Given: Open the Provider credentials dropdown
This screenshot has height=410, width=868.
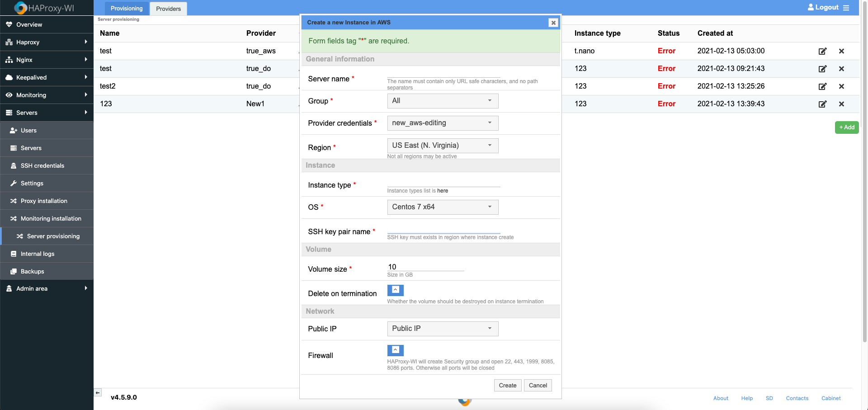Looking at the screenshot, I should tap(443, 123).
